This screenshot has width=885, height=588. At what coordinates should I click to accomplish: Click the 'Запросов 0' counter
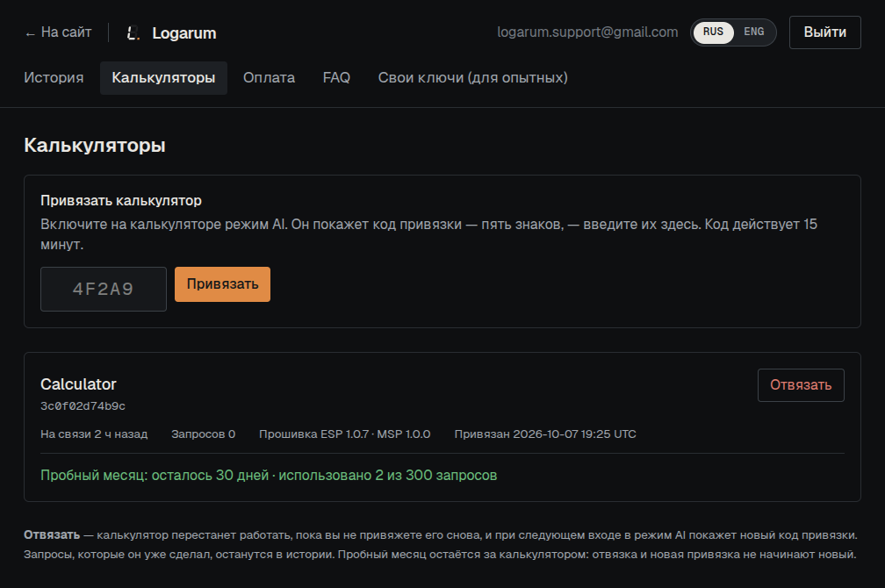[203, 434]
